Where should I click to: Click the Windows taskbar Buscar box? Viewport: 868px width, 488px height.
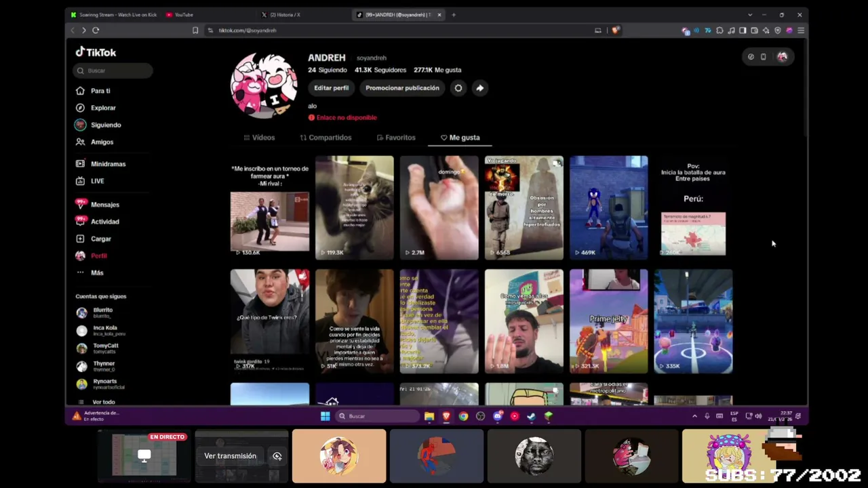point(378,416)
